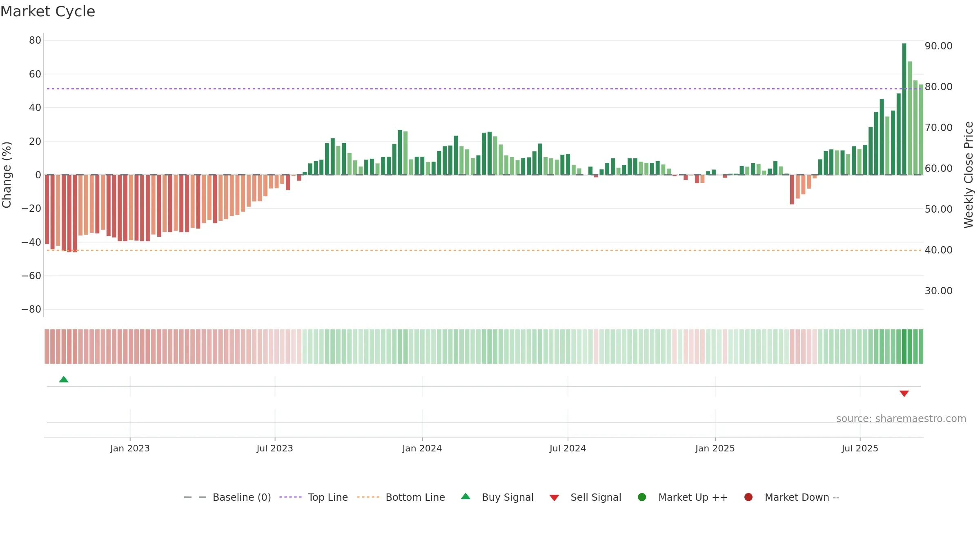Click the 60.00 price tick label
This screenshot has width=980, height=551.
tap(938, 169)
